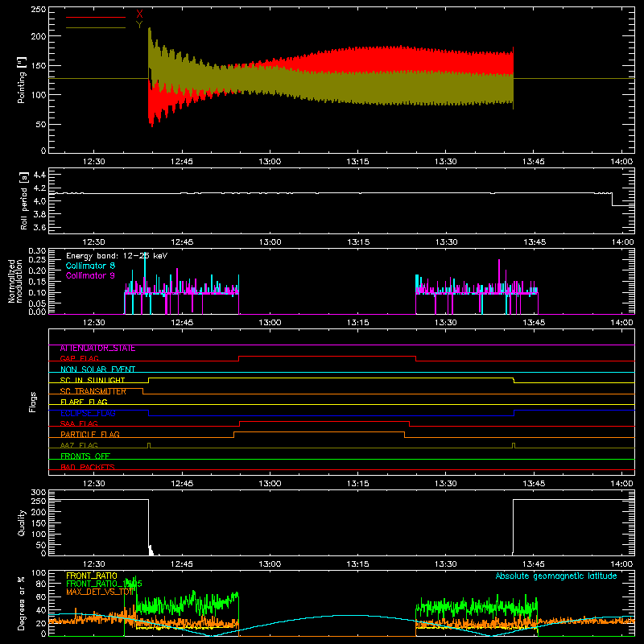Click the cyan 'Collimator 8' legend label

coord(90,266)
